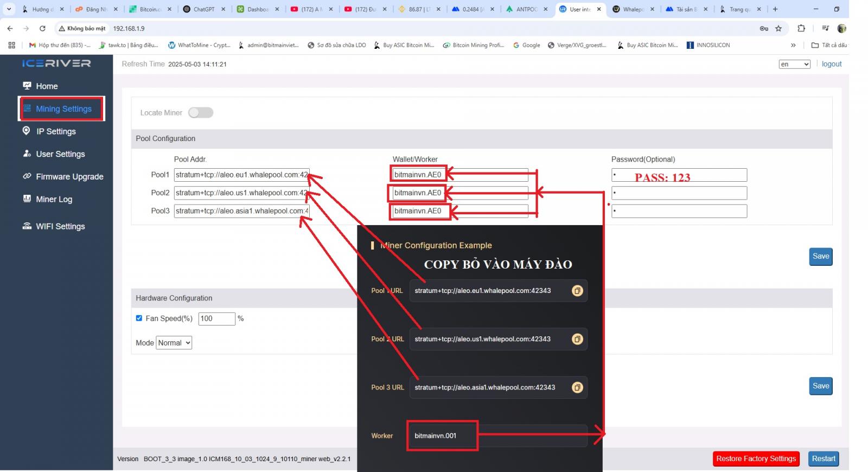Open the INNOSILICON bookmark
Viewport: 868px width, 472px height.
click(x=708, y=45)
